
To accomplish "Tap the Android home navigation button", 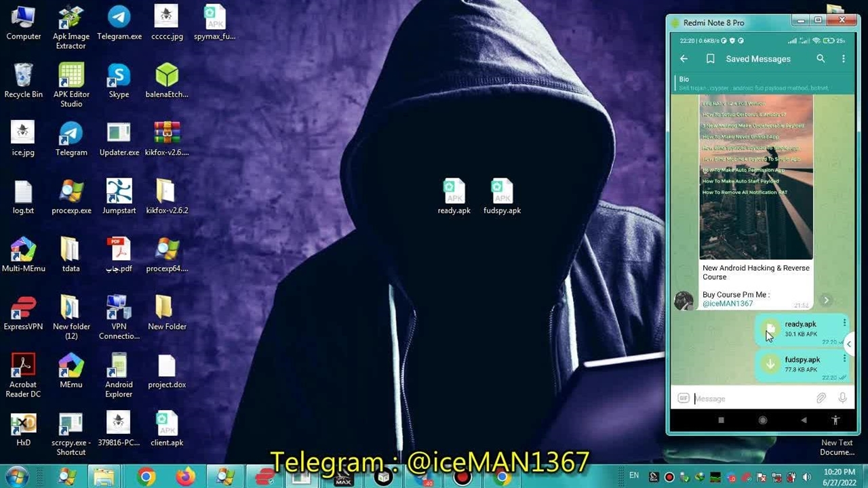I will (763, 420).
